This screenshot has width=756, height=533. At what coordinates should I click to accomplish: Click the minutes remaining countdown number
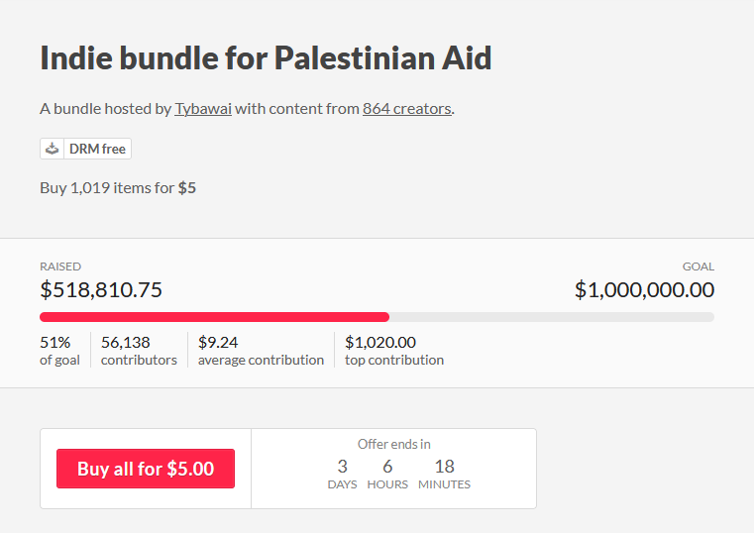444,467
